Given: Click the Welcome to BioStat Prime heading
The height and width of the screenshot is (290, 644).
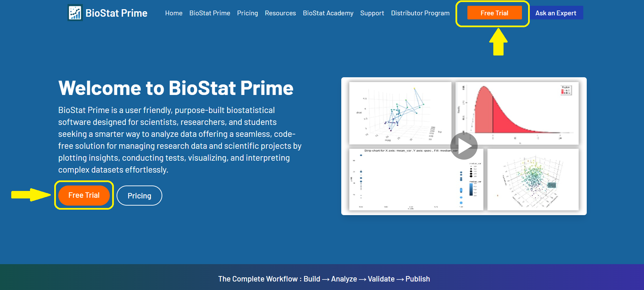Looking at the screenshot, I should pyautogui.click(x=176, y=88).
